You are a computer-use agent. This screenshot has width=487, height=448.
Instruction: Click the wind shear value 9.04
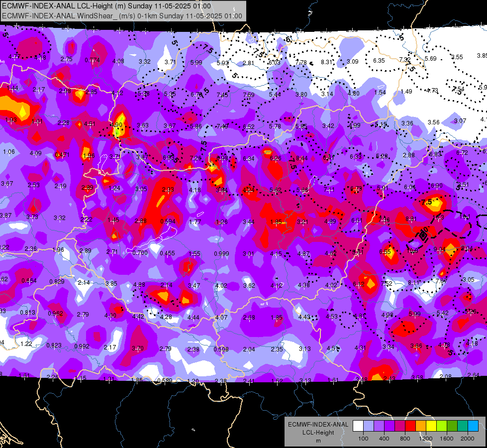[439, 249]
